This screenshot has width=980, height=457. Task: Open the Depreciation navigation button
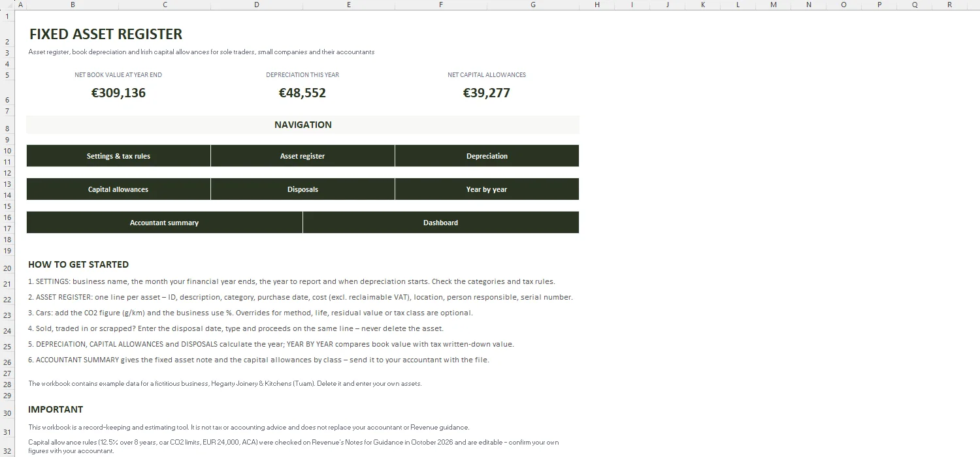[x=487, y=156]
